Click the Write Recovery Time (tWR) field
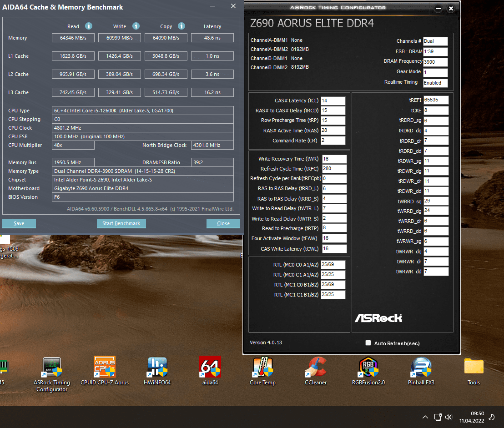The height and width of the screenshot is (428, 504). pos(334,159)
